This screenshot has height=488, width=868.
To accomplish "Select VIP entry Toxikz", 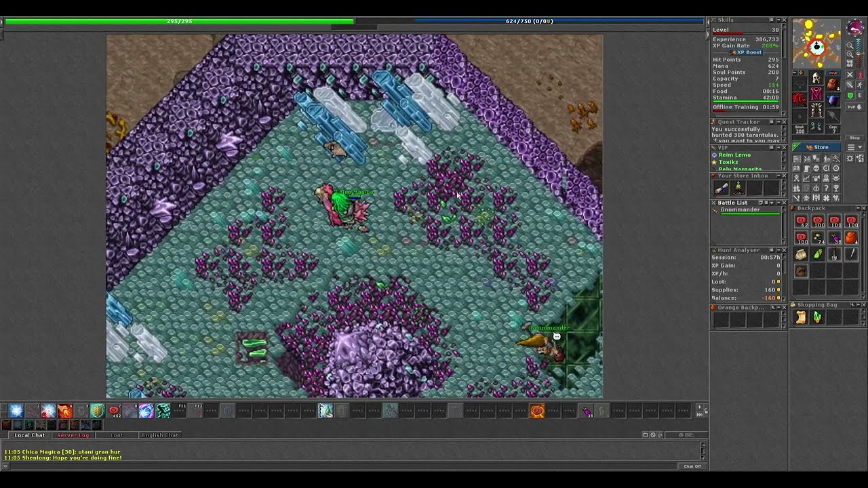I will point(728,162).
